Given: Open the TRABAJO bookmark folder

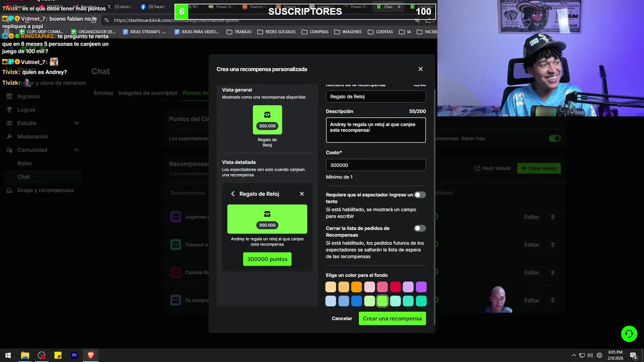Looking at the screenshot, I should pyautogui.click(x=239, y=32).
